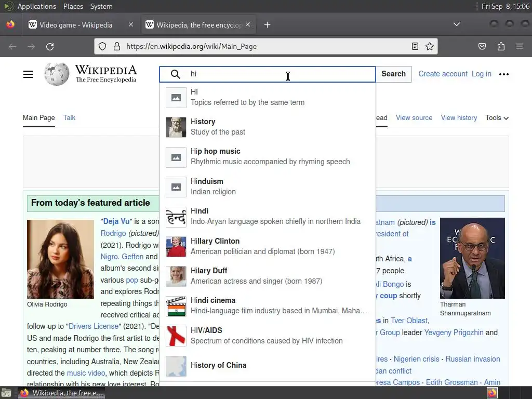Click Create account link
The image size is (532, 399).
tap(443, 74)
